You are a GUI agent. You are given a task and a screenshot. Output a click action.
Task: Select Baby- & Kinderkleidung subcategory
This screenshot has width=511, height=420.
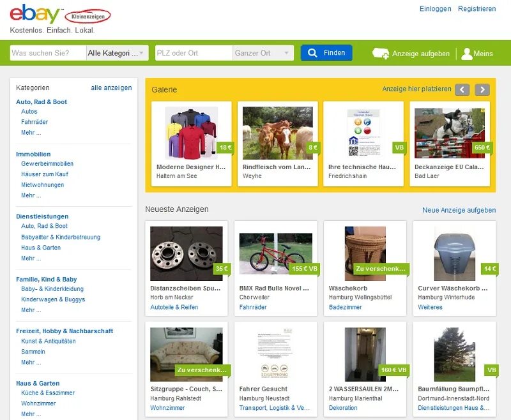coord(52,289)
